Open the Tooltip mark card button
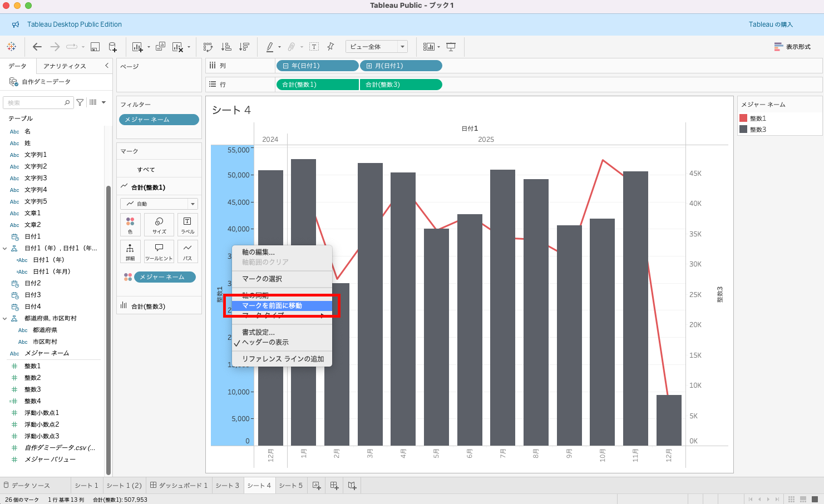Image resolution: width=824 pixels, height=504 pixels. pyautogui.click(x=159, y=251)
